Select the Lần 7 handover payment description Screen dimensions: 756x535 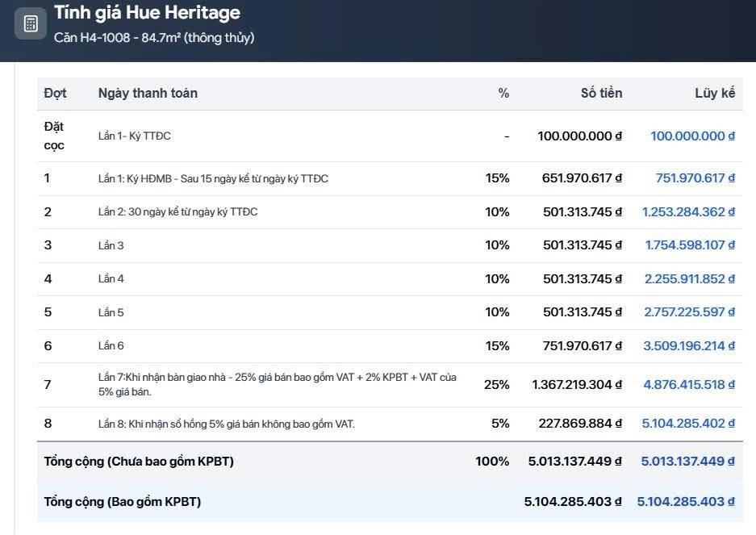tap(277, 384)
